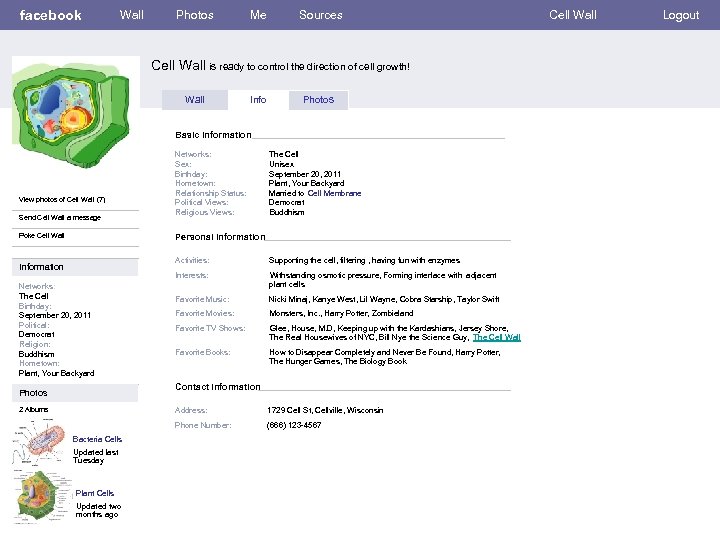The height and width of the screenshot is (540, 720).
Task: Click the Favorite Music list text
Action: pyautogui.click(x=384, y=299)
